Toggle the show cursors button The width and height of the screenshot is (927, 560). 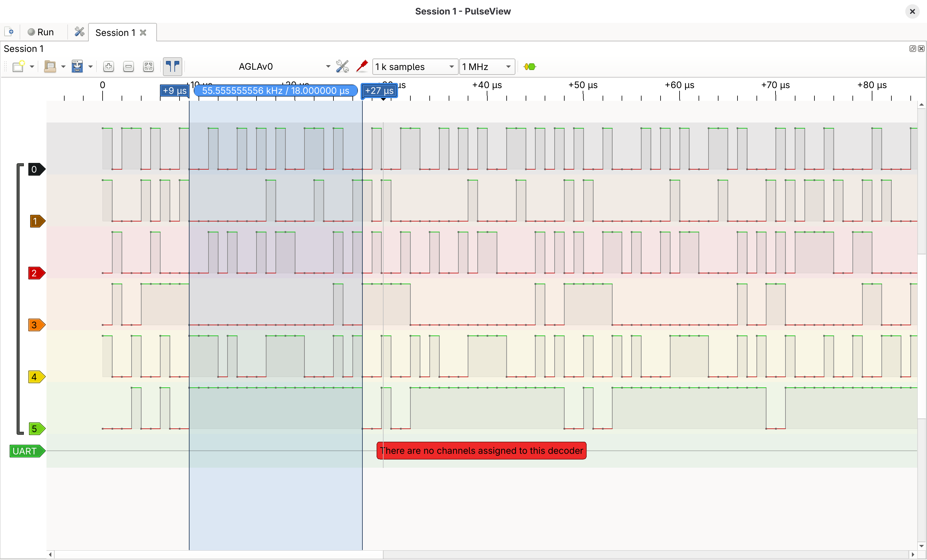coord(173,67)
